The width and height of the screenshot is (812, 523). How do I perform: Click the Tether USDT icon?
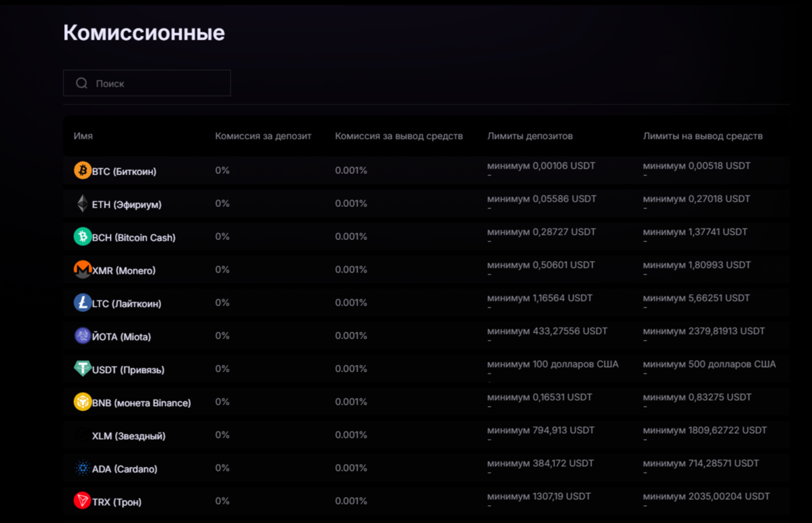point(83,369)
